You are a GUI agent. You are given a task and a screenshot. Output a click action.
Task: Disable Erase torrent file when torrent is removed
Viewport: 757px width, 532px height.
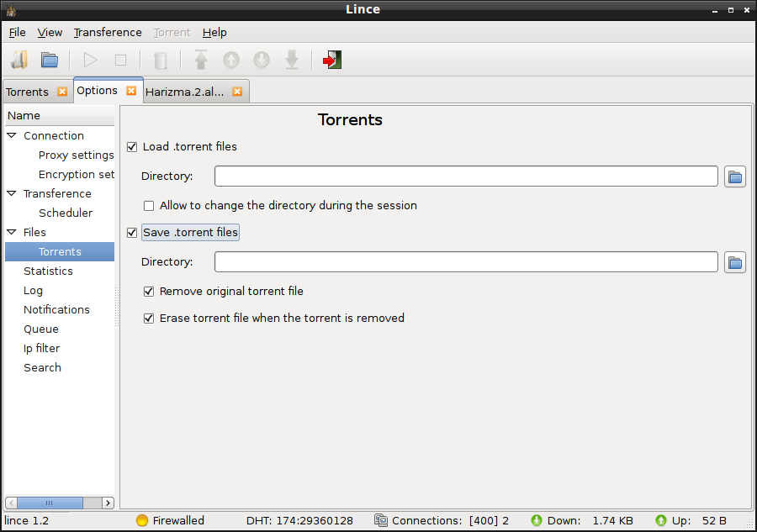click(x=149, y=319)
